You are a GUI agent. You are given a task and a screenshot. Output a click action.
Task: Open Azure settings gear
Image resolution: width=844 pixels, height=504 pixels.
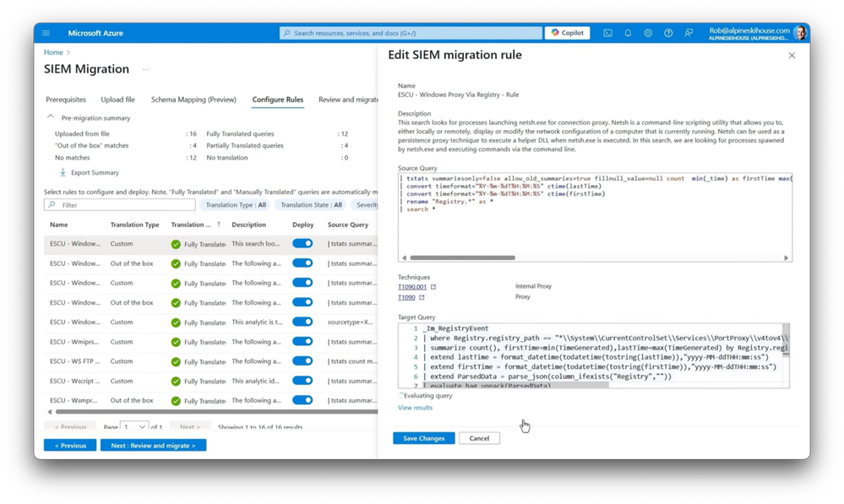[x=648, y=33]
